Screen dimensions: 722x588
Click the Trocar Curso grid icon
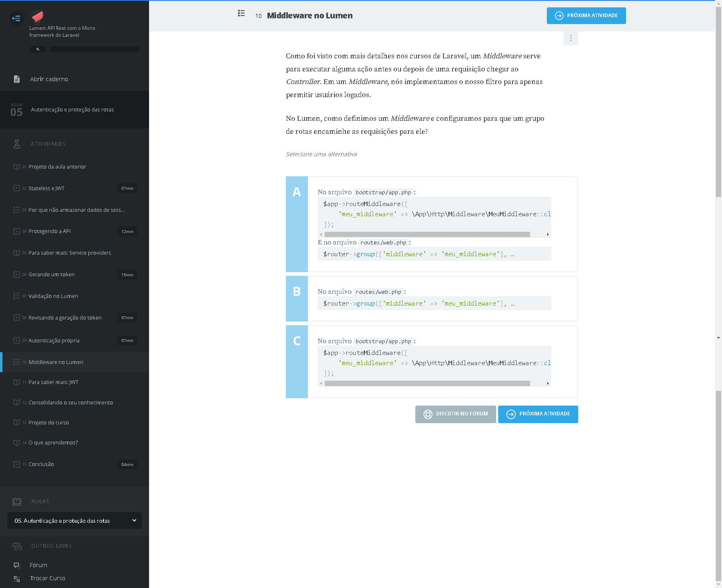(x=17, y=579)
